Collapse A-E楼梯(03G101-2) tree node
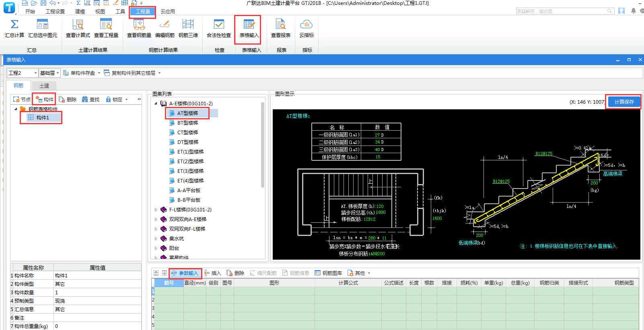Viewport: 644px width, 330px height. [x=156, y=103]
